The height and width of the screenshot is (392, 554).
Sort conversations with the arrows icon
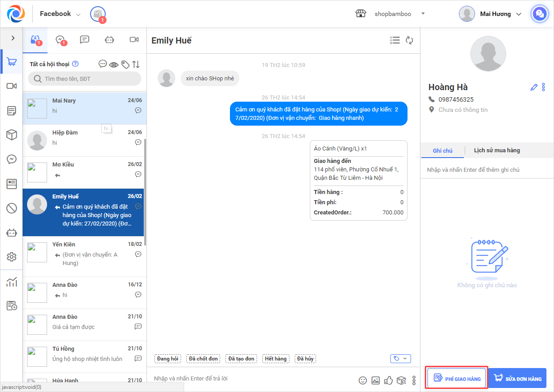coord(136,64)
